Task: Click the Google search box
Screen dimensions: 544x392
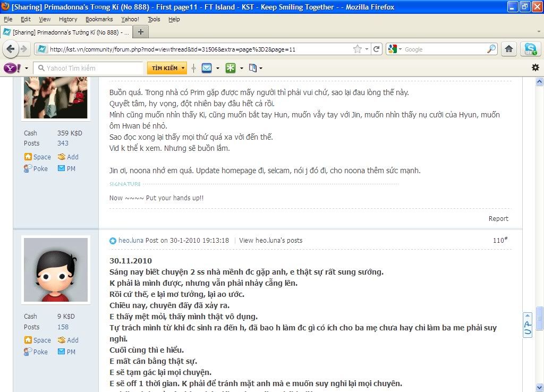Action: (445, 49)
